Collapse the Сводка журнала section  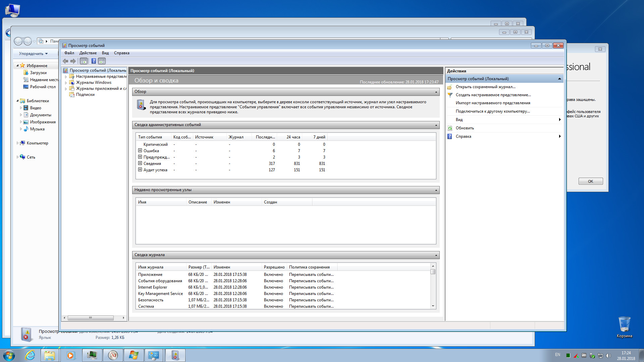point(436,255)
